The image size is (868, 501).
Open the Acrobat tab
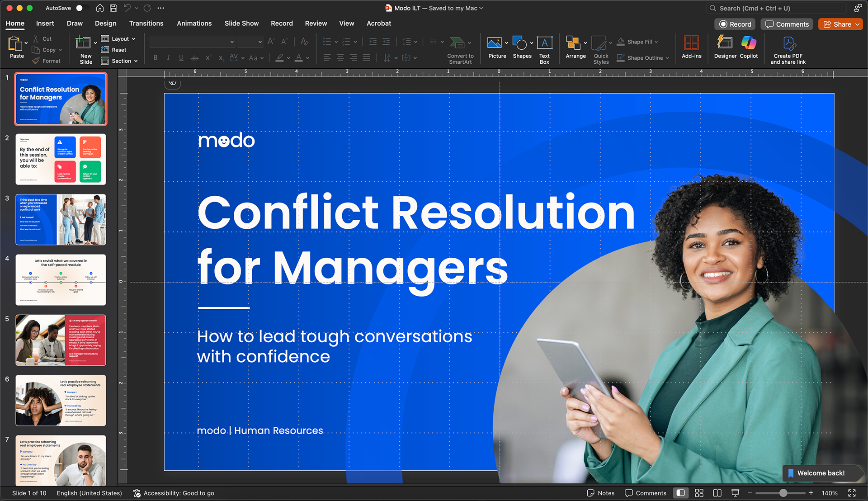(378, 24)
